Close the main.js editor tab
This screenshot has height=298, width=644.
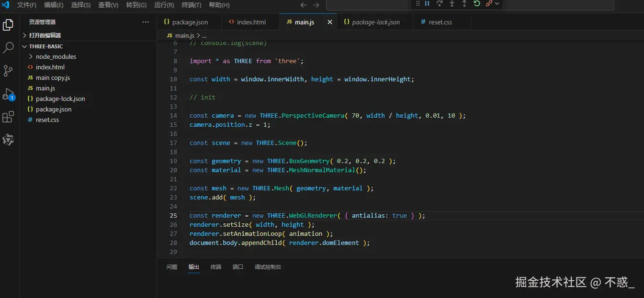tap(330, 22)
